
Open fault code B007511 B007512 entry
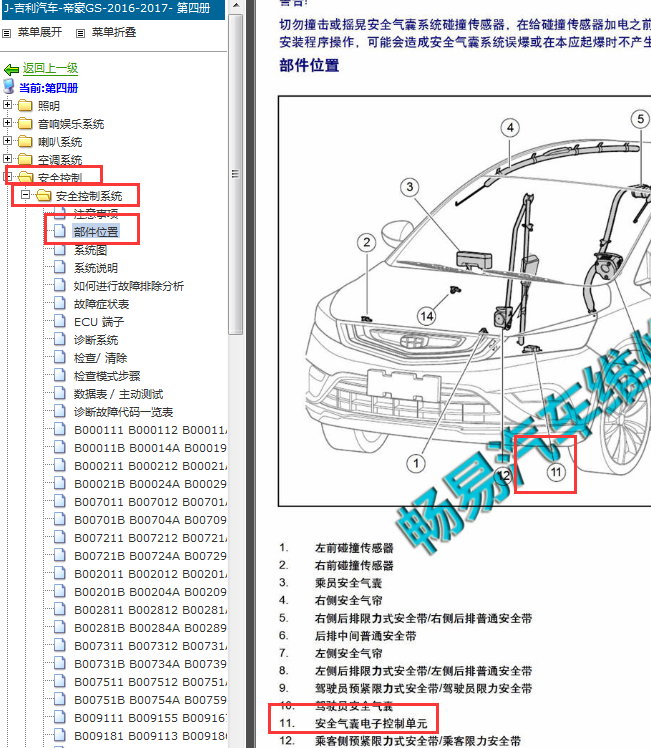click(x=150, y=682)
